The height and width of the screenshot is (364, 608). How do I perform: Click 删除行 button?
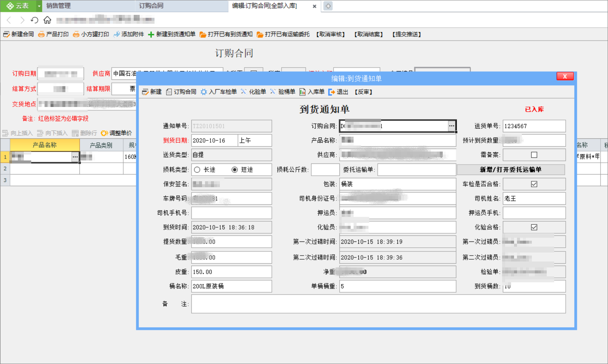tap(84, 133)
